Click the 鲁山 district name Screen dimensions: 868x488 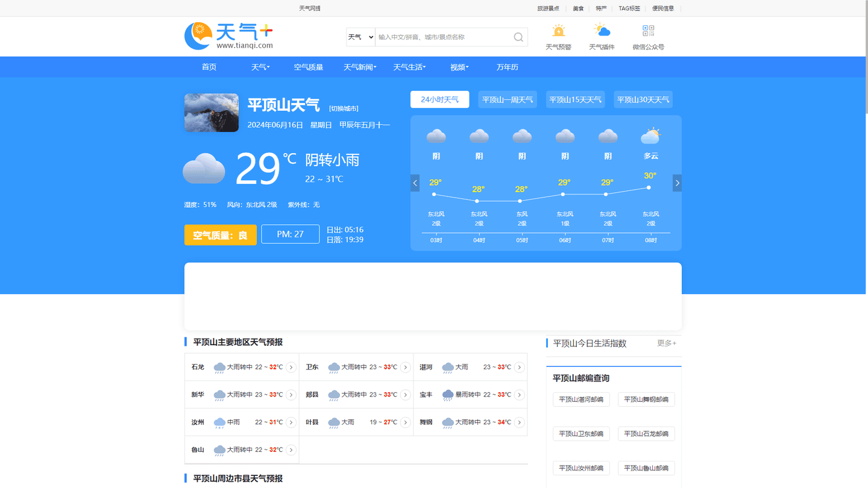click(x=198, y=450)
